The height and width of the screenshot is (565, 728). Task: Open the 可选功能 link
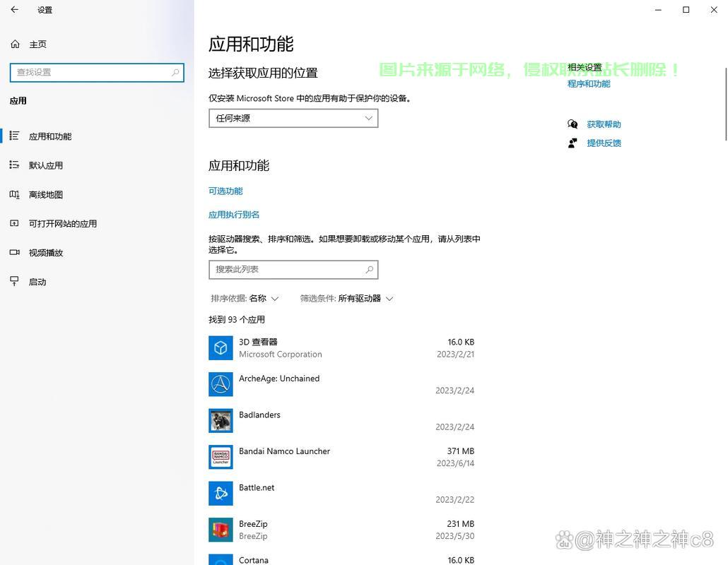[x=225, y=191]
